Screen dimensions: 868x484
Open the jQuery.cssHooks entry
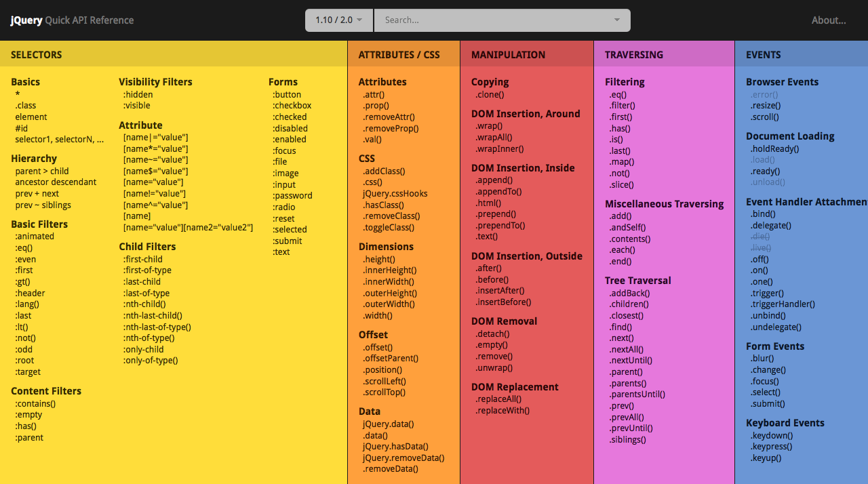(x=395, y=194)
